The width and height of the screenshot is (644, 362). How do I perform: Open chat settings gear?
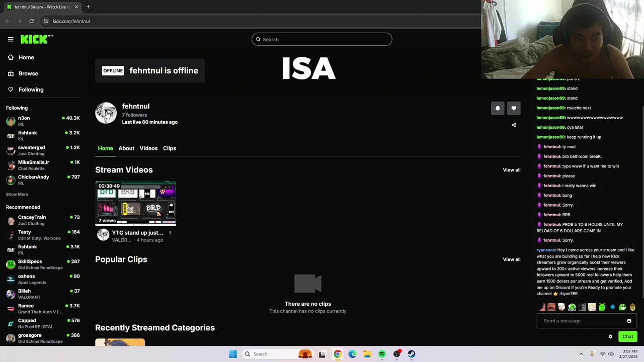pyautogui.click(x=610, y=337)
